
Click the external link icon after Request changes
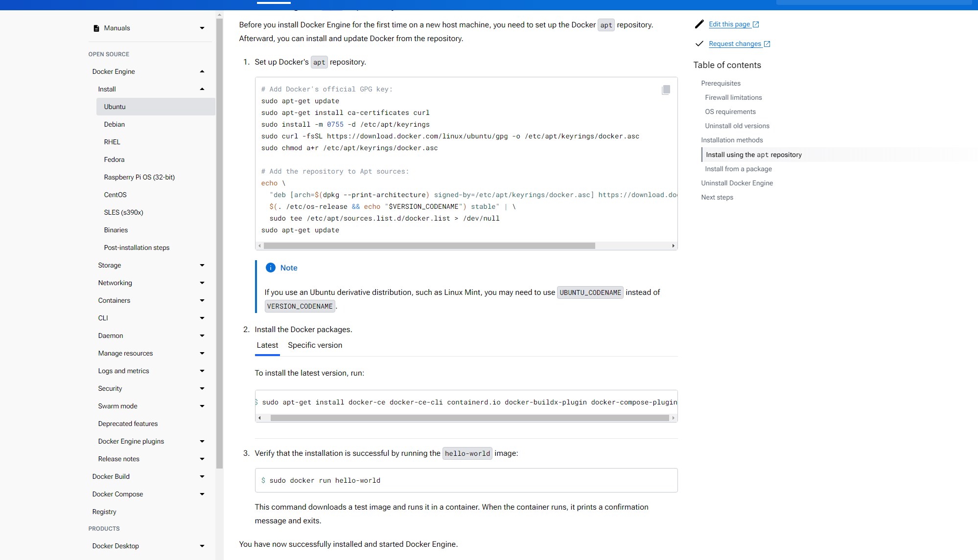point(767,44)
